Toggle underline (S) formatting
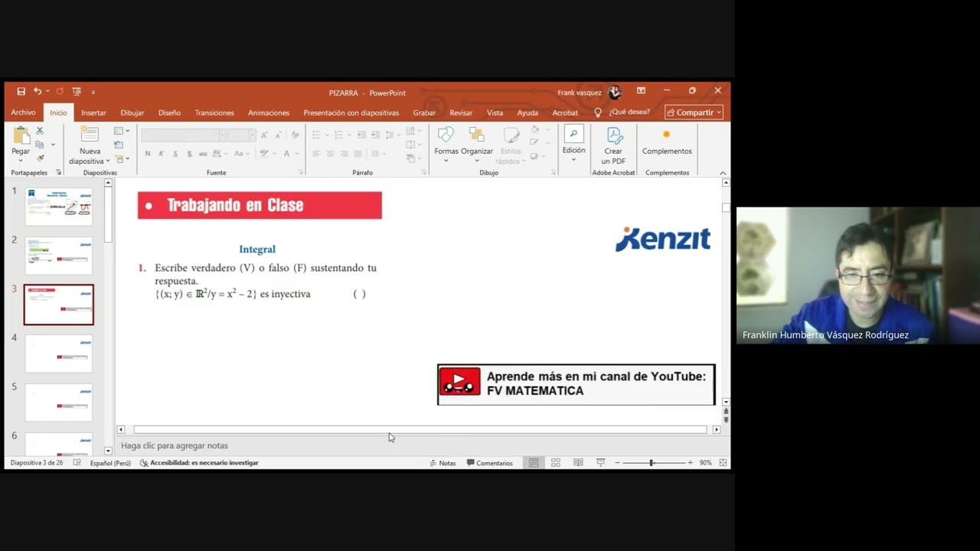The height and width of the screenshot is (551, 980). (175, 154)
